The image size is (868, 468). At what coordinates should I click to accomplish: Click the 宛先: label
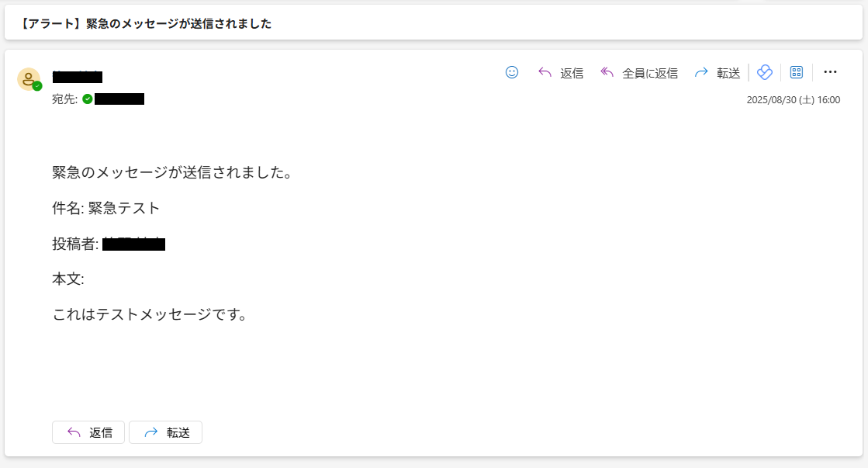pos(64,99)
